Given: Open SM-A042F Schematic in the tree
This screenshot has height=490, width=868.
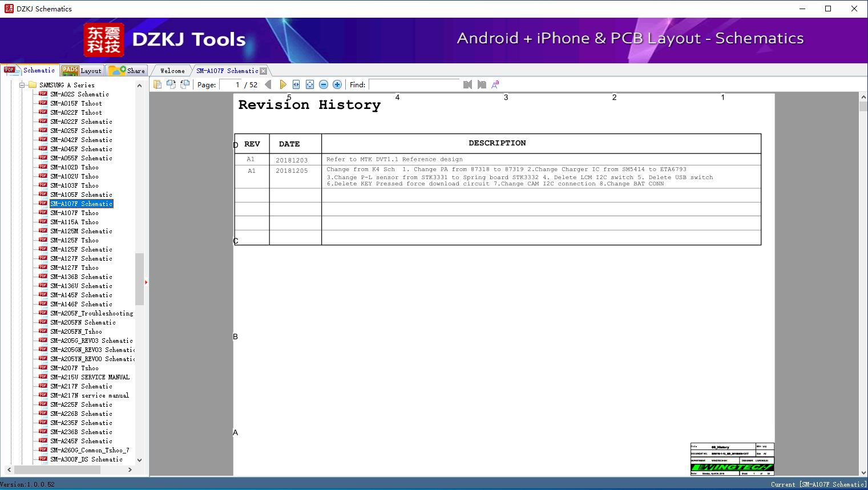Looking at the screenshot, I should (x=81, y=140).
